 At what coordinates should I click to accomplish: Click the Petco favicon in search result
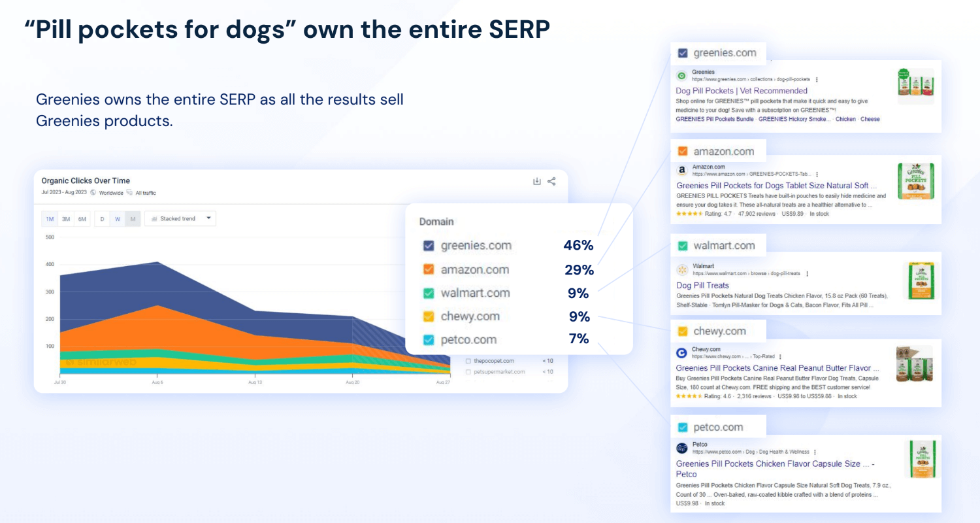tap(682, 448)
